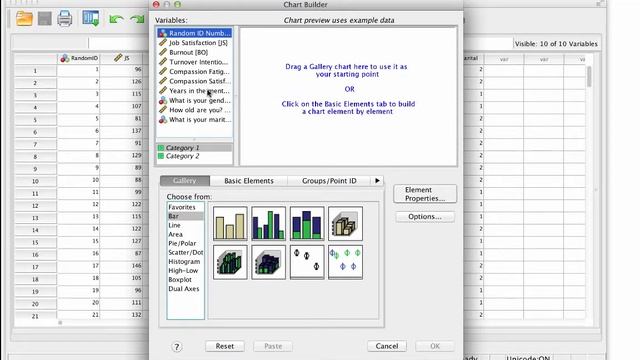The image size is (640, 360).
Task: Click RandomID column header in data editor
Action: (x=79, y=58)
